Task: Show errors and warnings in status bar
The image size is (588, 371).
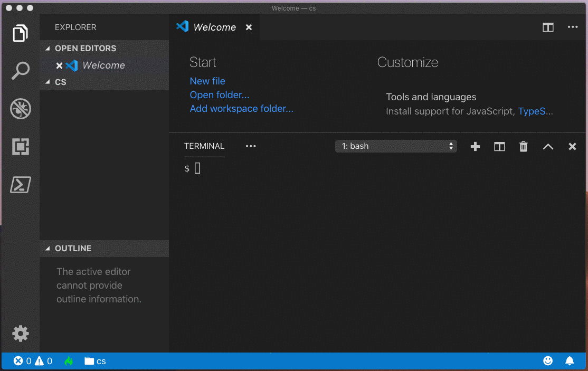Action: pyautogui.click(x=33, y=362)
